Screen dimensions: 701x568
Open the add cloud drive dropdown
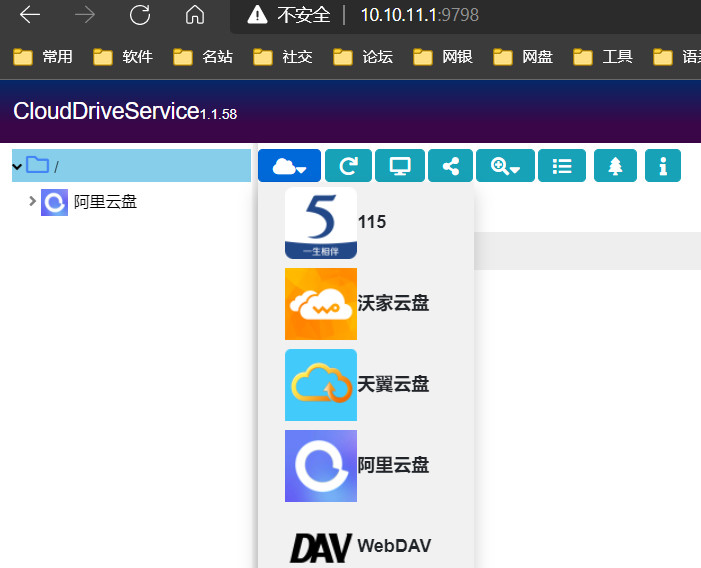point(289,166)
